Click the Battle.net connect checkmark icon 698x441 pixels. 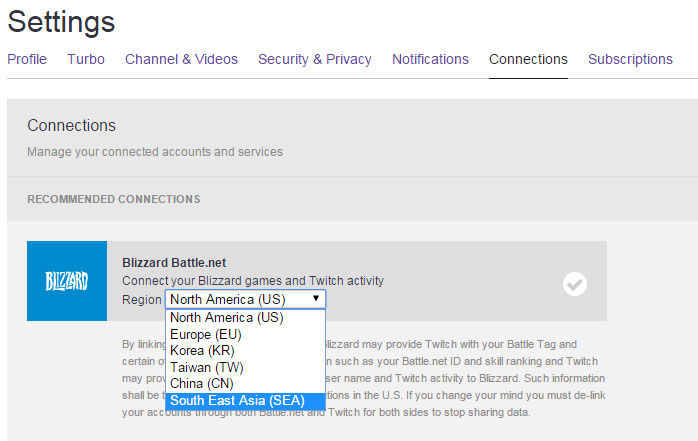pos(575,284)
